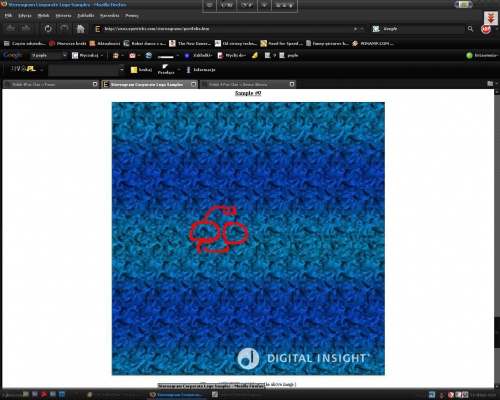Close the Stereogram Corporate Logo Samples tab

[x=193, y=84]
